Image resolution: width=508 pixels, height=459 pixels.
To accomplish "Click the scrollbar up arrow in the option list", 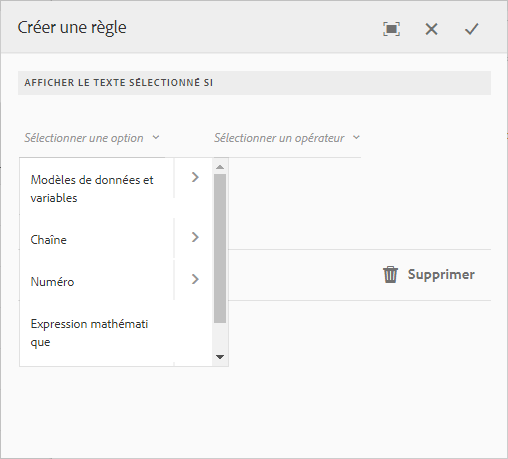I will 220,167.
